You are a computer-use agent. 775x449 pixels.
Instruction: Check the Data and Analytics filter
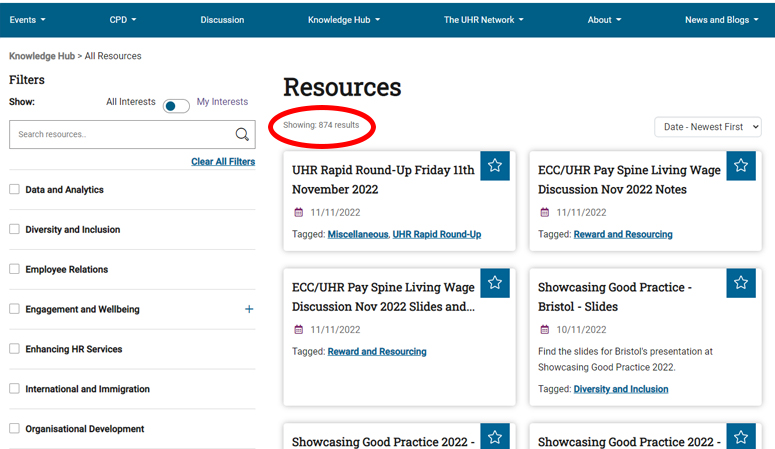point(14,189)
